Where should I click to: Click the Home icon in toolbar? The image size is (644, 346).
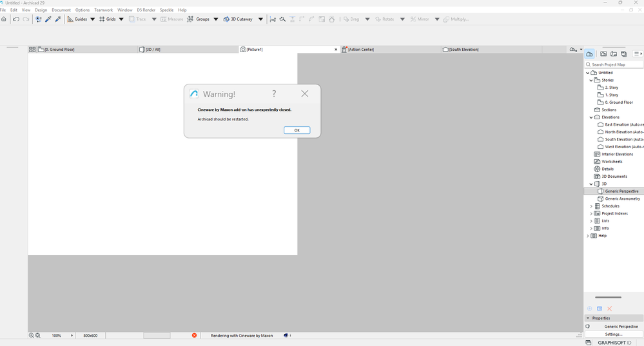click(4, 19)
